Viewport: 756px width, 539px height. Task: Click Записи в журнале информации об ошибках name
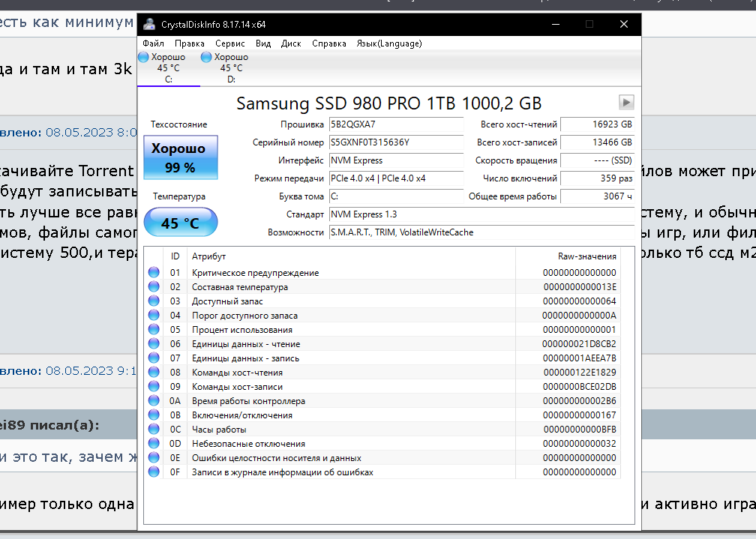click(x=283, y=472)
